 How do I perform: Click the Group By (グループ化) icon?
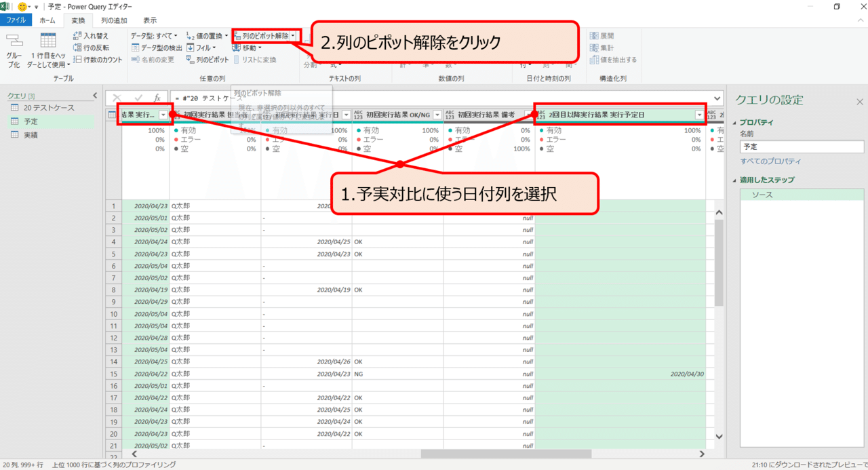pyautogui.click(x=14, y=40)
